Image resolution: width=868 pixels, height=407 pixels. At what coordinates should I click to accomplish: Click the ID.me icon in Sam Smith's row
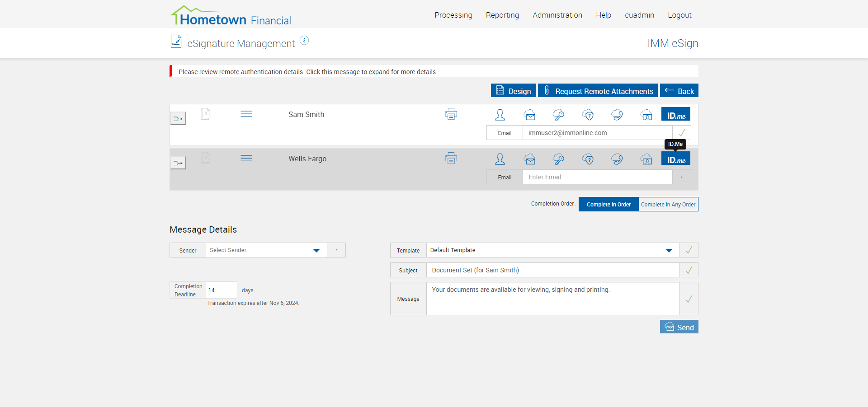pos(675,114)
